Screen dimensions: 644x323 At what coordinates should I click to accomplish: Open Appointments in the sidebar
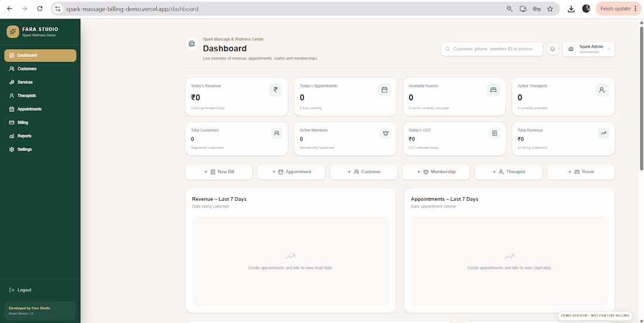(40, 109)
